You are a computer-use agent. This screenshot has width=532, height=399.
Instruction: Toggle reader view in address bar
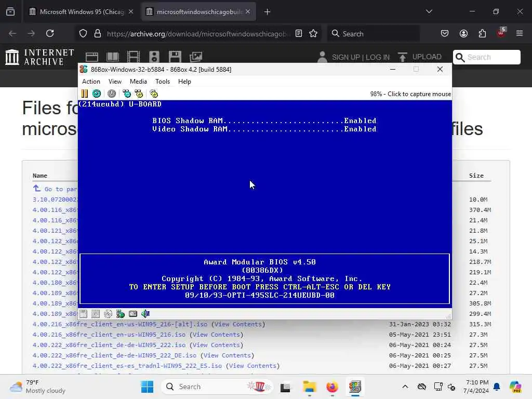[x=299, y=33]
